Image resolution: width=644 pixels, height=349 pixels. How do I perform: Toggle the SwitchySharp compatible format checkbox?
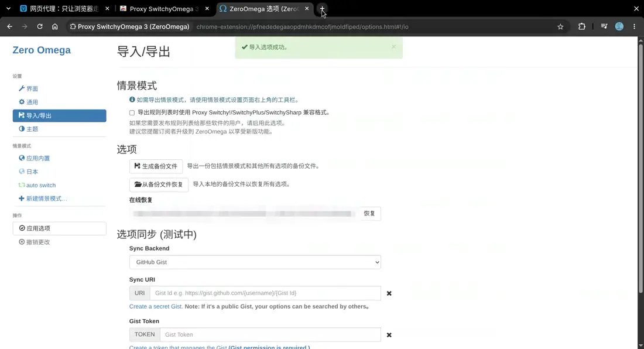[132, 112]
